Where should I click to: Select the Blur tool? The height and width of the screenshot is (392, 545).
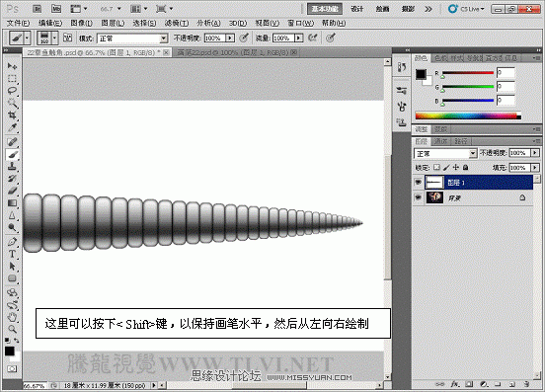pos(12,215)
